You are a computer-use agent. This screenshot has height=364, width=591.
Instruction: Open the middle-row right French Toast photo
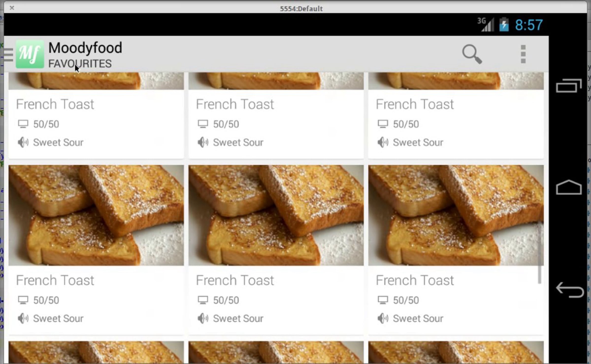(456, 215)
